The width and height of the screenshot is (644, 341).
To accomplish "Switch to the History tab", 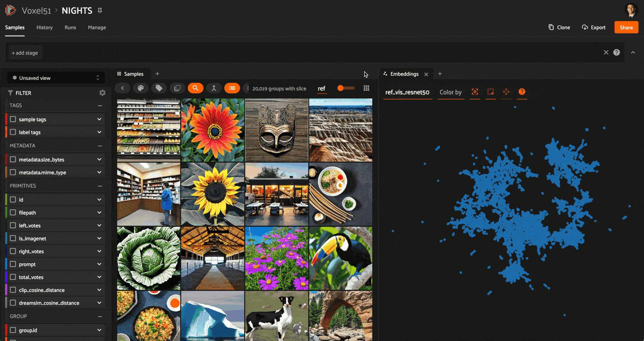I will 45,27.
